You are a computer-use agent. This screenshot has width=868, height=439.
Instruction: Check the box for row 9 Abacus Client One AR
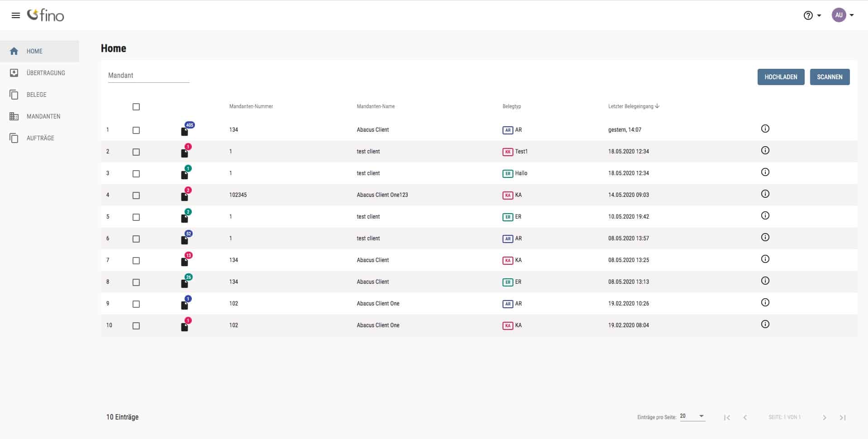(x=136, y=304)
